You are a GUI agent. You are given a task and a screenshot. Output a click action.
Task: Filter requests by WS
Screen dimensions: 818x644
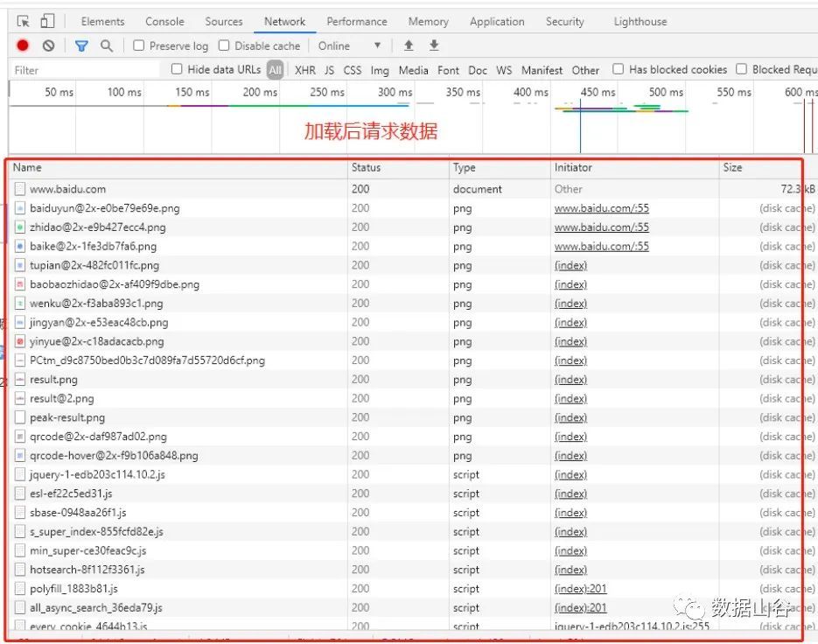click(504, 70)
